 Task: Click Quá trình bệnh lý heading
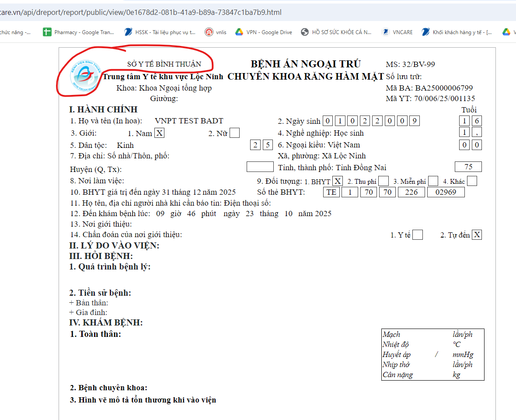tap(110, 266)
